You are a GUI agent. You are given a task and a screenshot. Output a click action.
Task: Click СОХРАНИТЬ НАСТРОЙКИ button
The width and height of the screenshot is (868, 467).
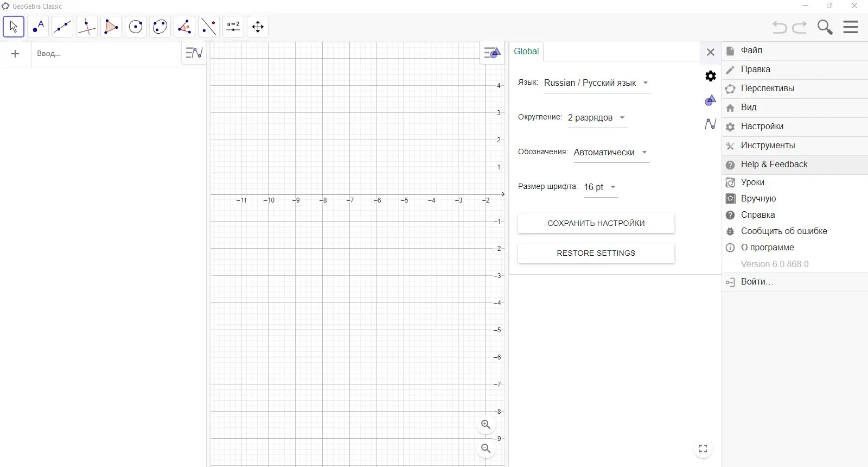pos(596,223)
